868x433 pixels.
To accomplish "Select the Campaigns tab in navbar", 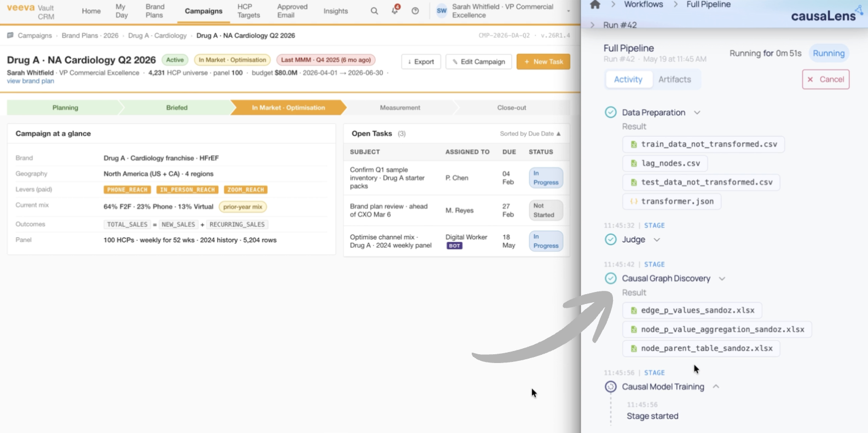I will coord(204,11).
